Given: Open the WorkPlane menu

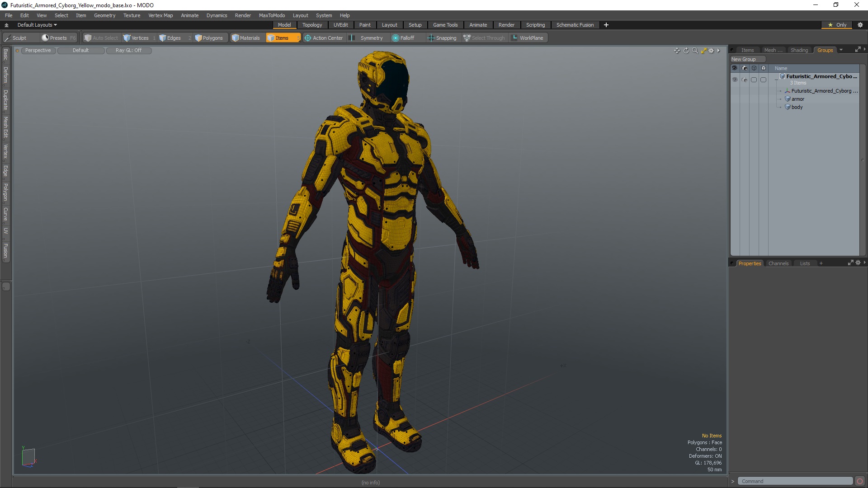Looking at the screenshot, I should 528,38.
